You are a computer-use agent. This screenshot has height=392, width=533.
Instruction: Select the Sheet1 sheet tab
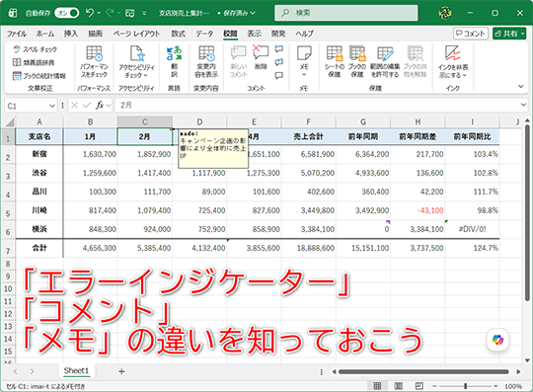coord(76,371)
